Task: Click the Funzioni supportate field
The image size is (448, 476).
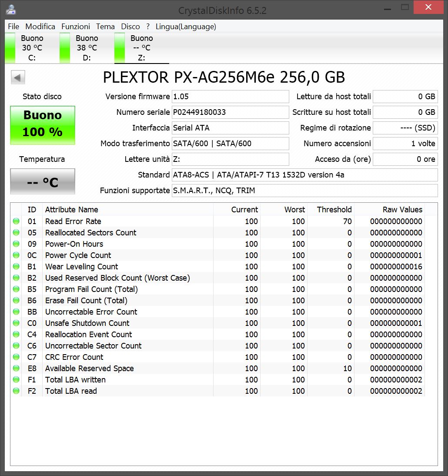Action: (x=305, y=191)
